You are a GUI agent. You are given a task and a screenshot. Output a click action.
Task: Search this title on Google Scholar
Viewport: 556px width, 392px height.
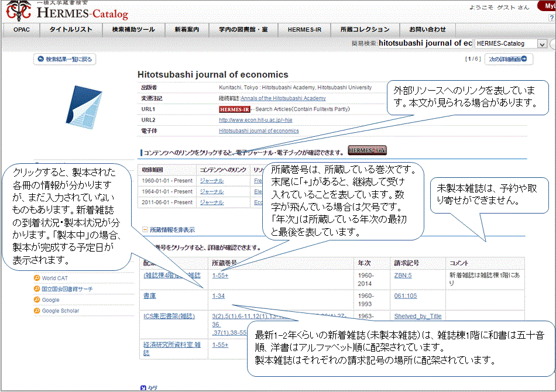point(61,311)
